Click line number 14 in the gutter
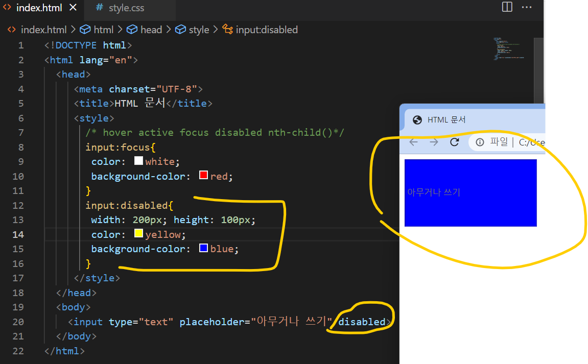588x364 pixels. pyautogui.click(x=18, y=235)
